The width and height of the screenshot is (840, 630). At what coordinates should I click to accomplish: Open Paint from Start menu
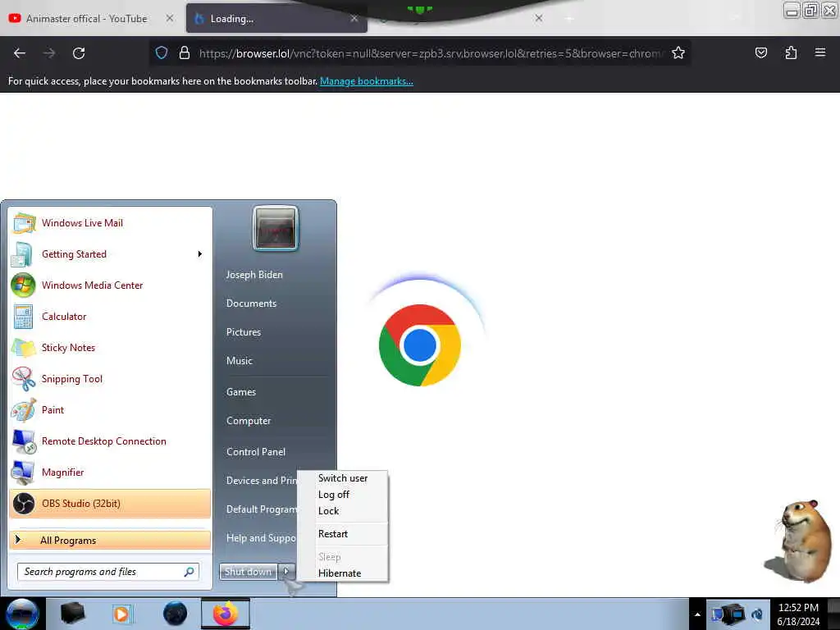pos(110,410)
